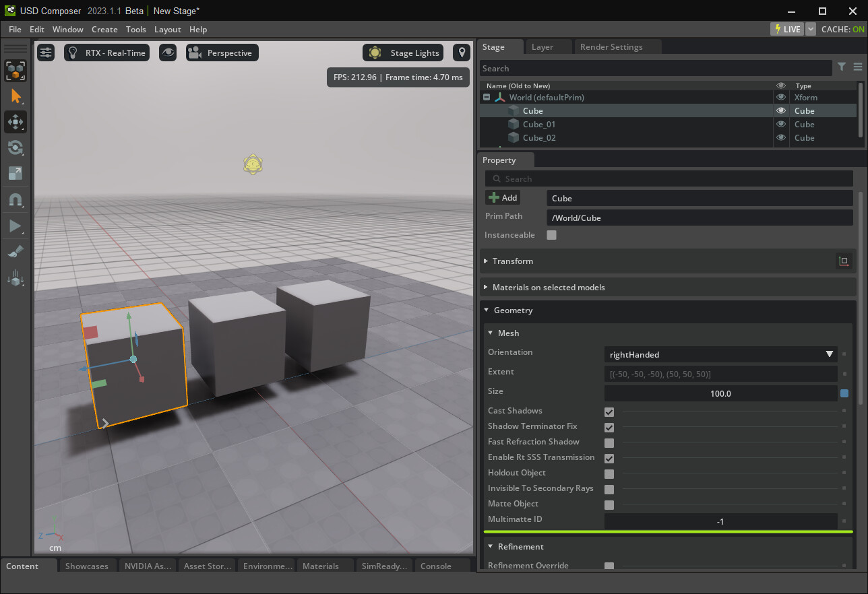Select the World (defaultPrim) row
868x594 pixels.
pyautogui.click(x=547, y=98)
